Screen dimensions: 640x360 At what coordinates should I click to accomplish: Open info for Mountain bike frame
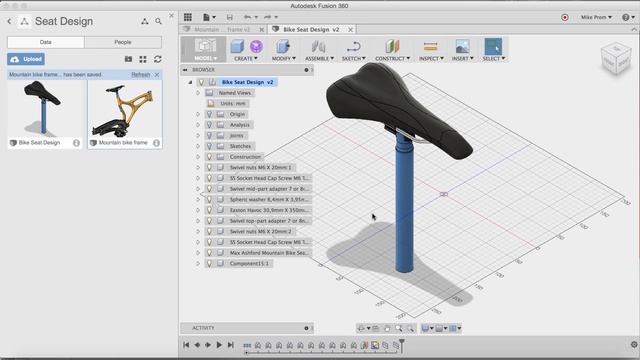(156, 143)
